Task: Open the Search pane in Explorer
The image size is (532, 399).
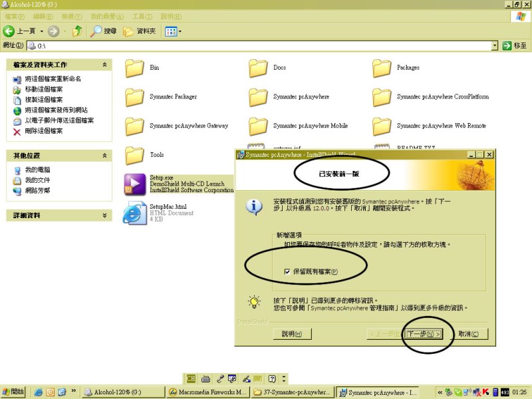Action: (x=104, y=31)
